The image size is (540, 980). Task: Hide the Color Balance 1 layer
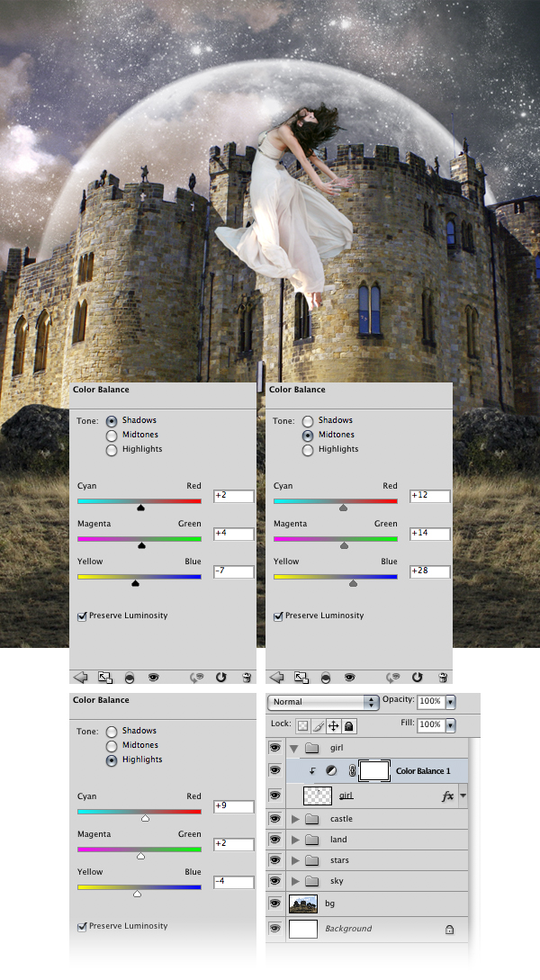pyautogui.click(x=275, y=770)
